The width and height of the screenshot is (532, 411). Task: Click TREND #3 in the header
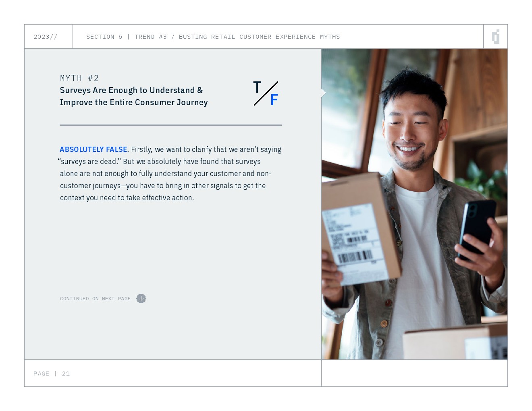pyautogui.click(x=151, y=37)
